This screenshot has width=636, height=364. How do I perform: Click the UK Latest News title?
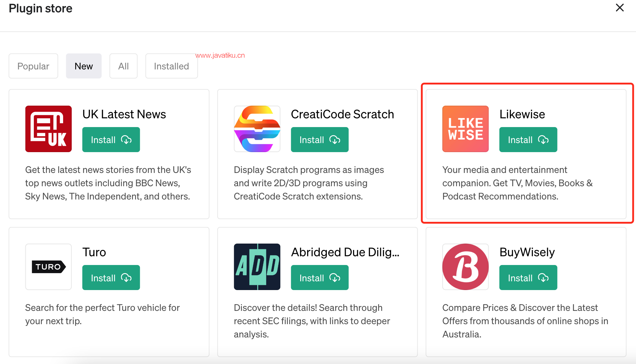[124, 114]
